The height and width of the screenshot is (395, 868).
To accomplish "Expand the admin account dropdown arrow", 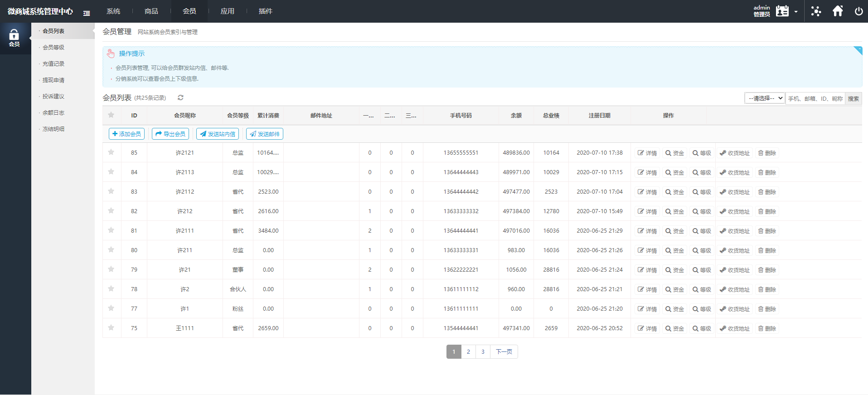I will pos(796,12).
